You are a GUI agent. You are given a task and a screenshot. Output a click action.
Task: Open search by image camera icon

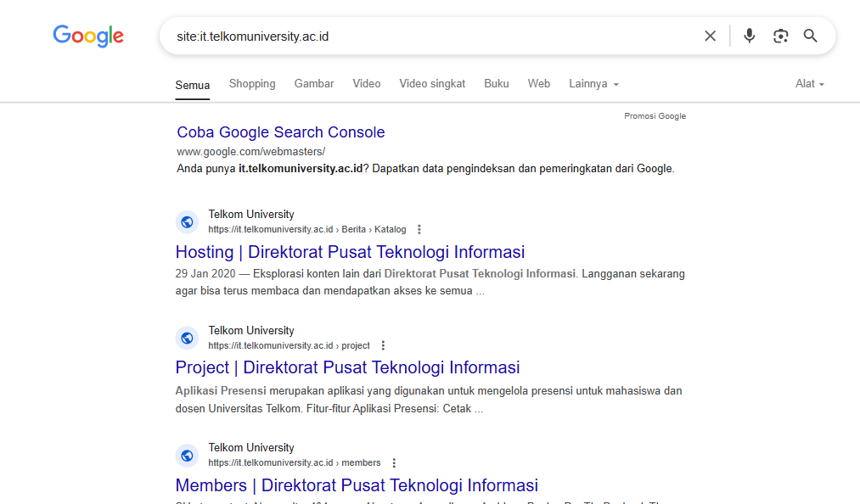[780, 36]
